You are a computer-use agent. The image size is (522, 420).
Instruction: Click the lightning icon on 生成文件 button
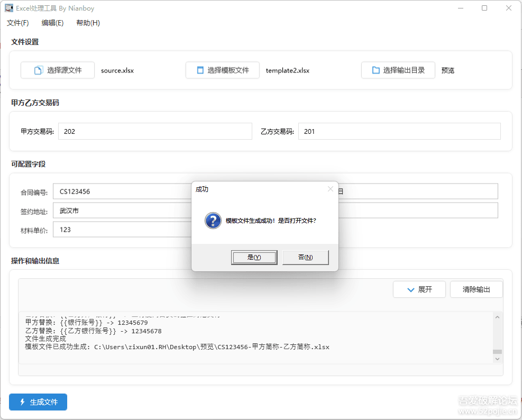click(x=22, y=402)
